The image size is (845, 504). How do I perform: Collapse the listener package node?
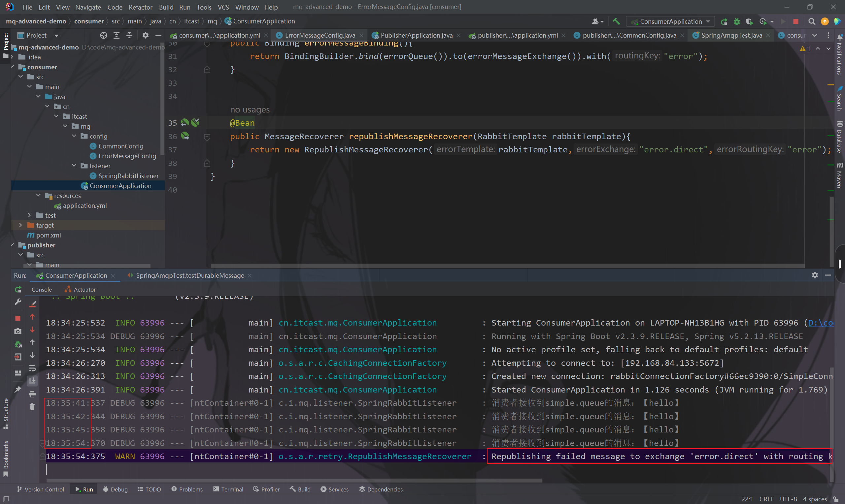(74, 166)
